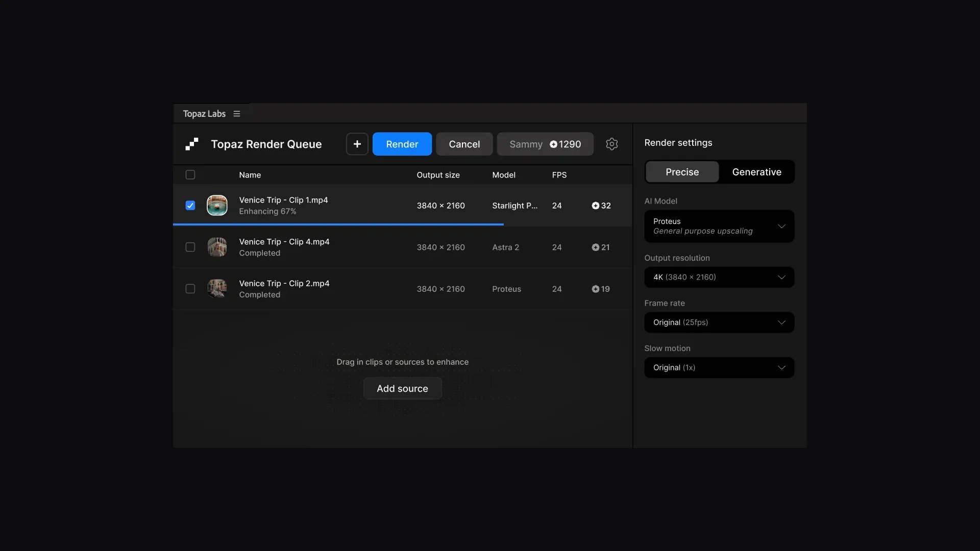980x551 pixels.
Task: Click the Starlight P... model cell
Action: 514,206
